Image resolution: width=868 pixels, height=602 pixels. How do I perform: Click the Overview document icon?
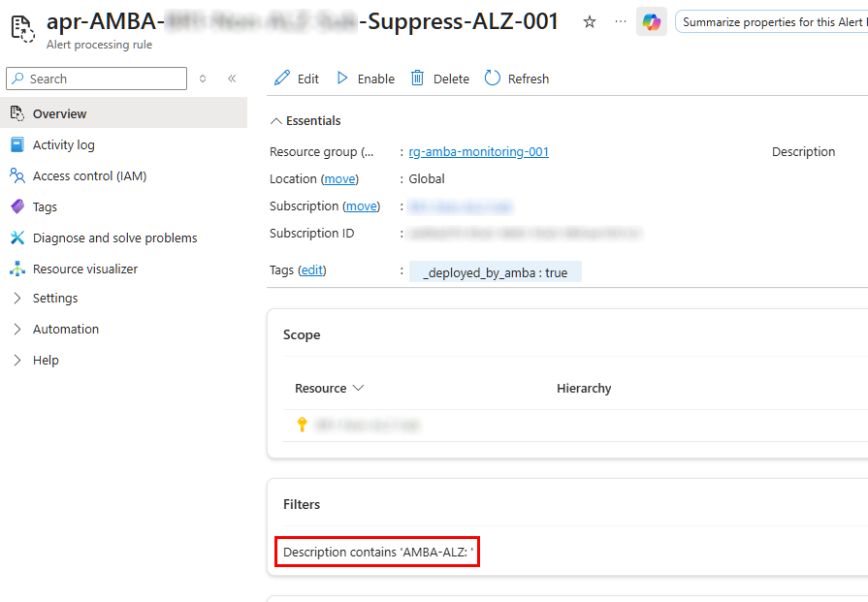(17, 113)
